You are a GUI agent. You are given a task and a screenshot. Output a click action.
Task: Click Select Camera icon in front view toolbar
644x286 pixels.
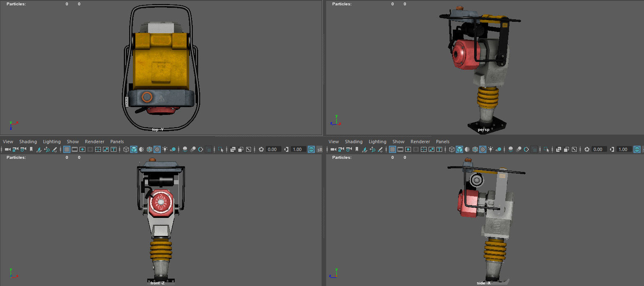[x=8, y=149]
